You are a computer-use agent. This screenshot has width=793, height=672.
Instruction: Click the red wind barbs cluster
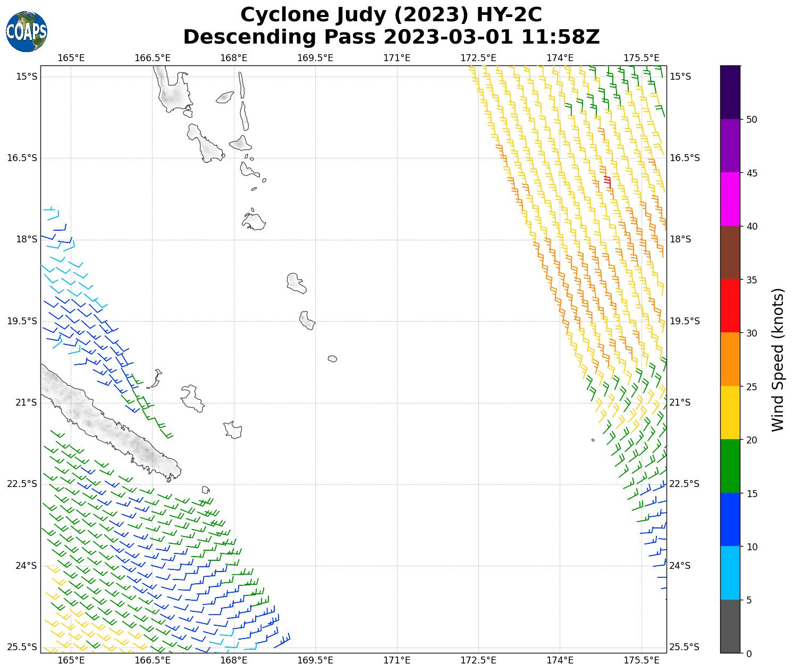tap(607, 181)
